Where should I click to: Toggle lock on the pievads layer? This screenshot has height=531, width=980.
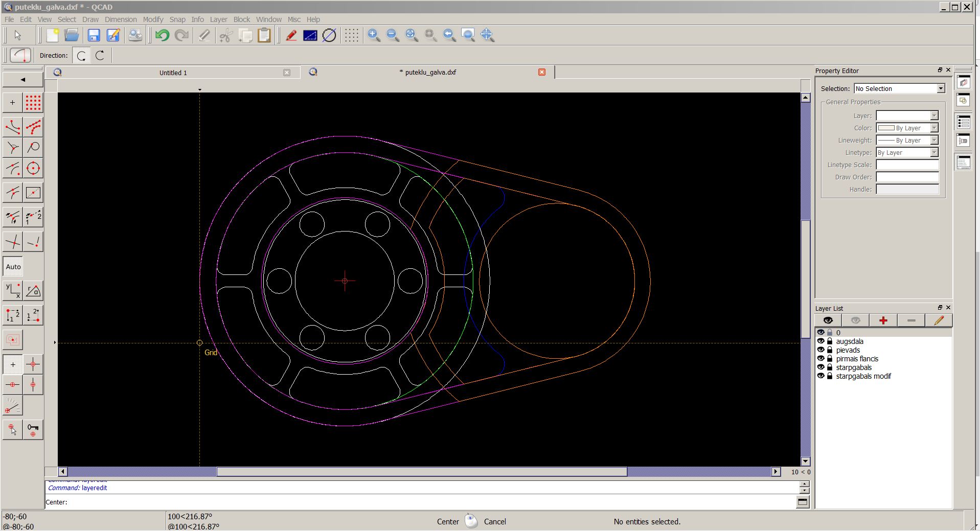click(x=830, y=350)
